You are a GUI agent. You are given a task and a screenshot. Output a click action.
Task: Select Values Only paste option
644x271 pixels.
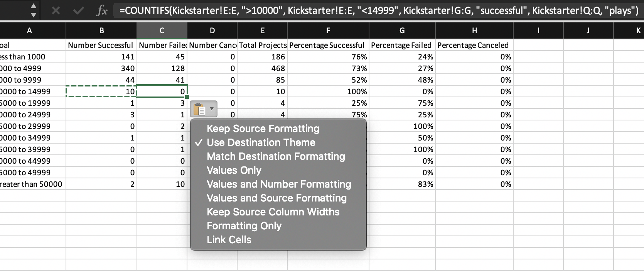click(234, 170)
